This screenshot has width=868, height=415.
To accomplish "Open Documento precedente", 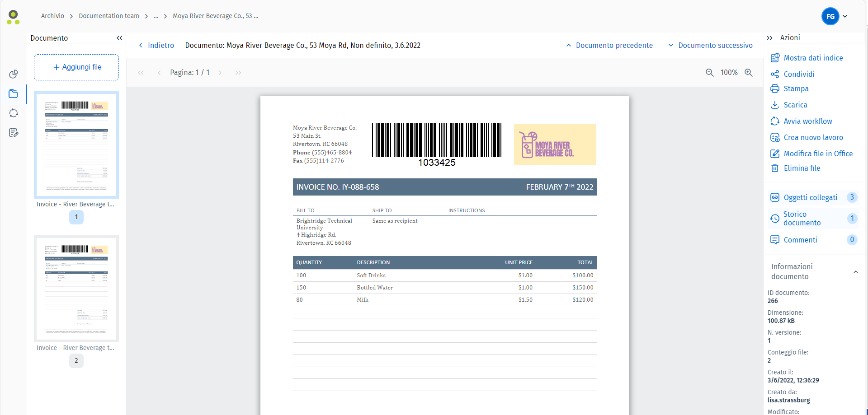I will coord(609,45).
